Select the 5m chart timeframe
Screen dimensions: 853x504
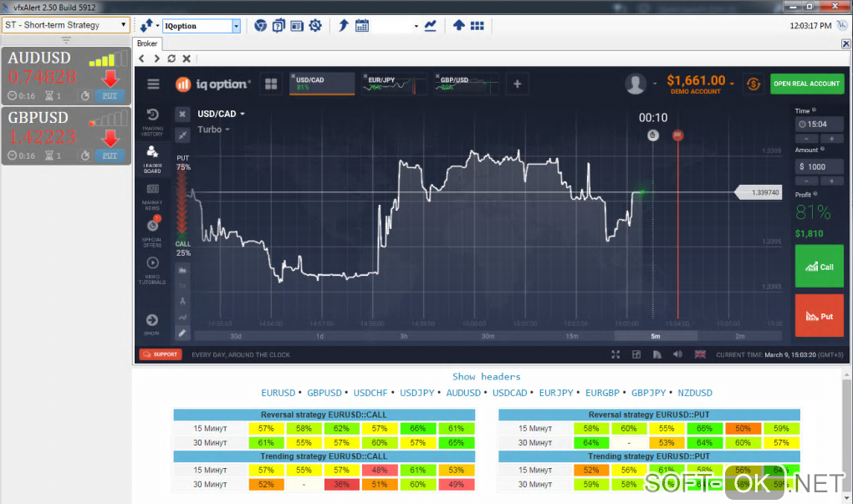(656, 336)
